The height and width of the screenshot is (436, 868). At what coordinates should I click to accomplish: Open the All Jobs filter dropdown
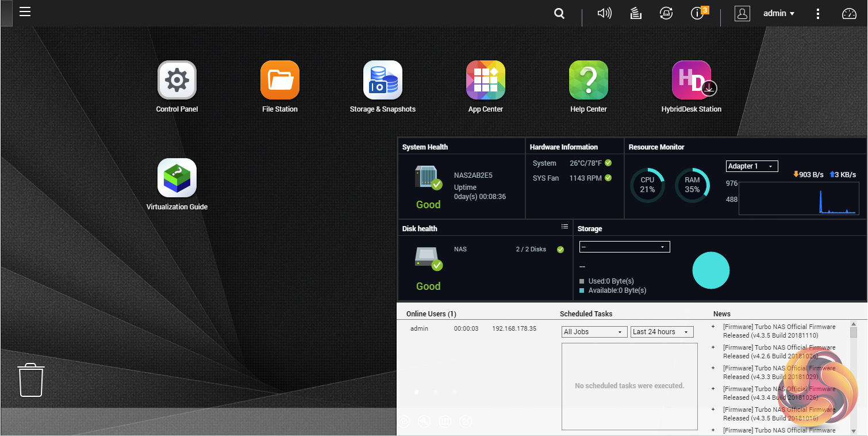594,332
